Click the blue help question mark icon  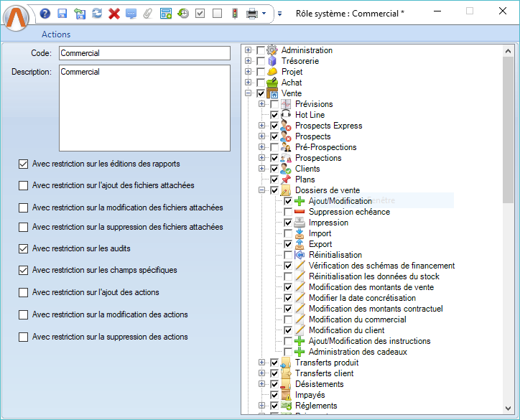coord(45,14)
